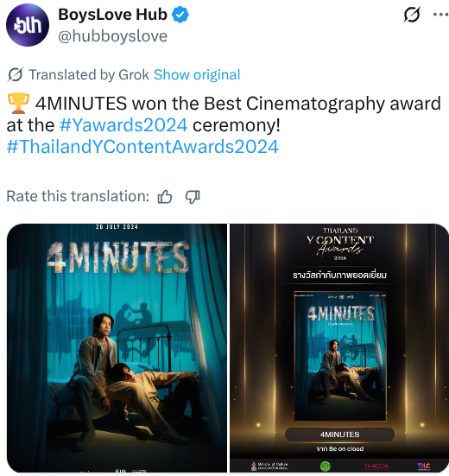
Task: Click the post text about Best Cinematography
Action: (x=224, y=114)
